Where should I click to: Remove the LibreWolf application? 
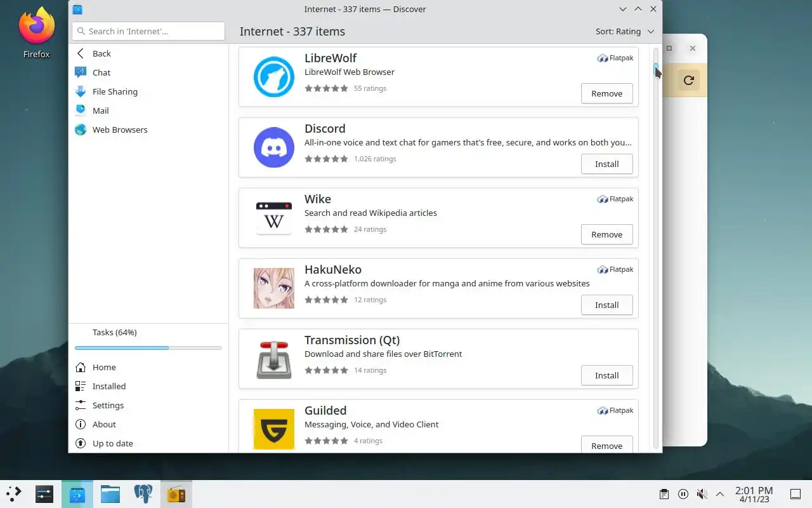click(x=607, y=93)
